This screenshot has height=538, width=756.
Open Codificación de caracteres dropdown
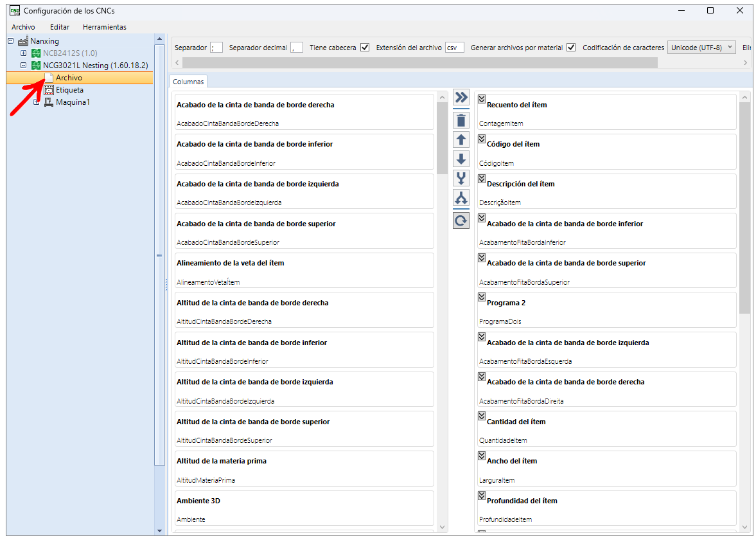coord(701,48)
